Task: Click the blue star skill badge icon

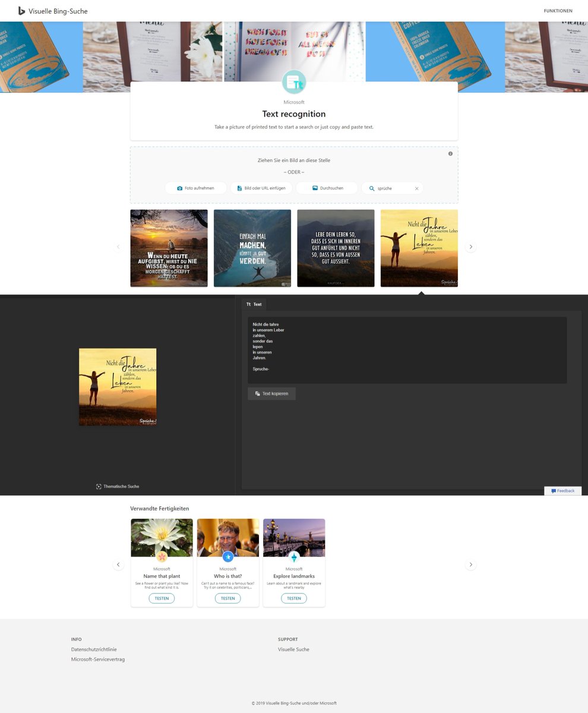Action: coord(228,557)
